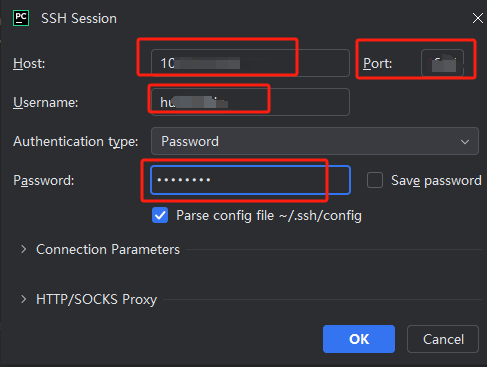487x367 pixels.
Task: Focus the Password entry field
Action: click(x=250, y=180)
